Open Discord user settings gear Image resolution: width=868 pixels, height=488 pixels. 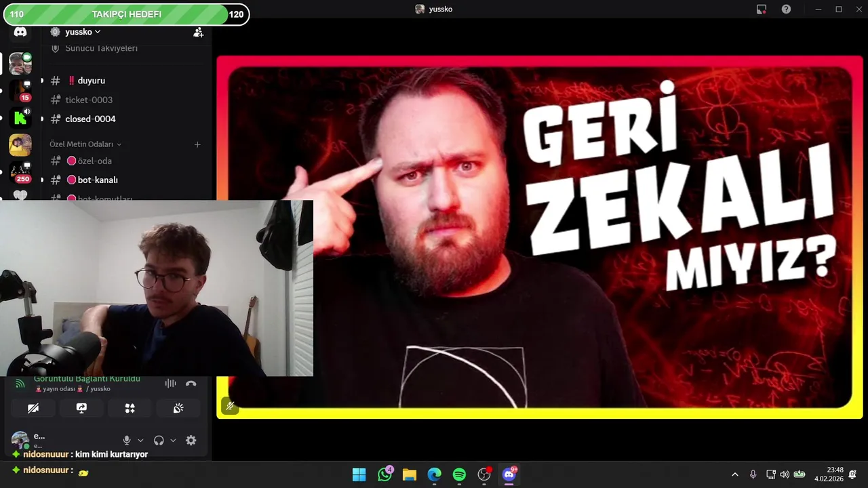click(191, 440)
